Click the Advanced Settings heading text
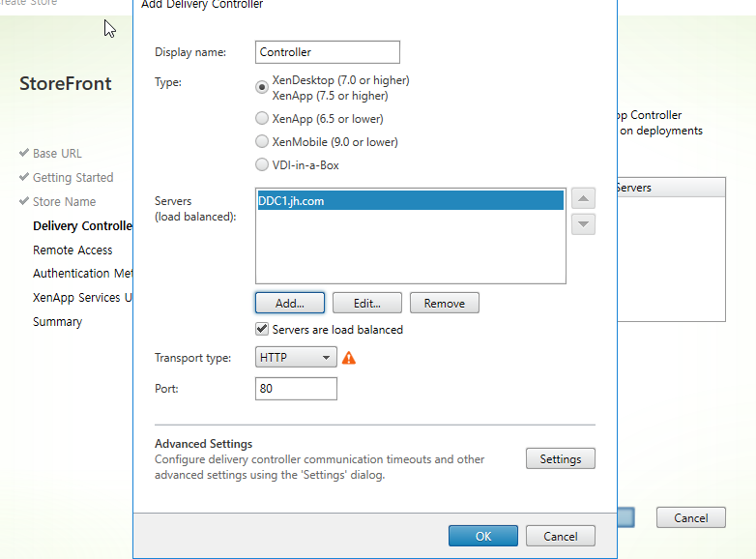Viewport: 756px width, 559px height. (x=203, y=444)
